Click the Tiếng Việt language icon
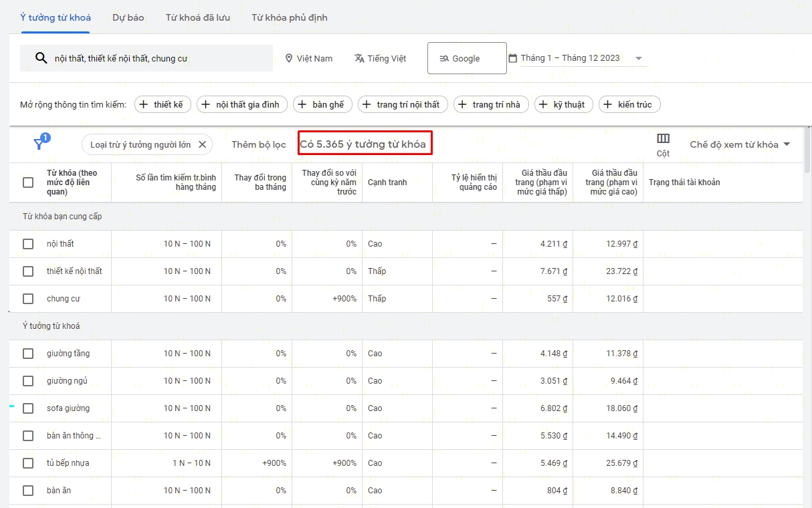This screenshot has width=812, height=508. [x=359, y=58]
